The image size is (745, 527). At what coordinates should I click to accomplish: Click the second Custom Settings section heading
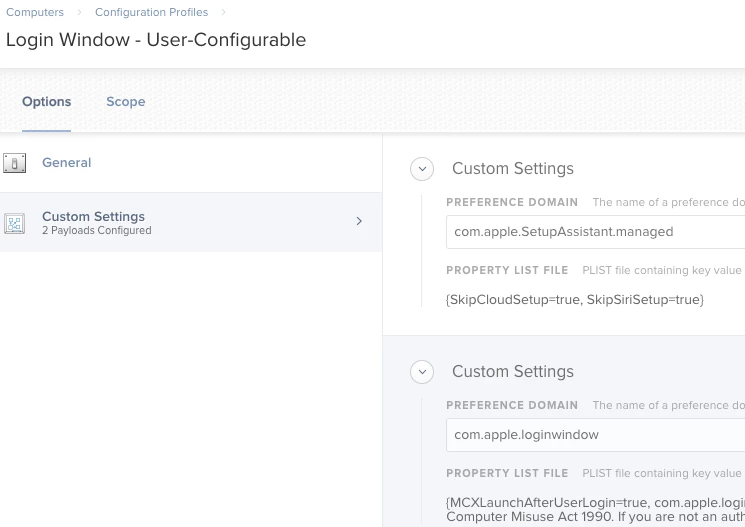(513, 372)
